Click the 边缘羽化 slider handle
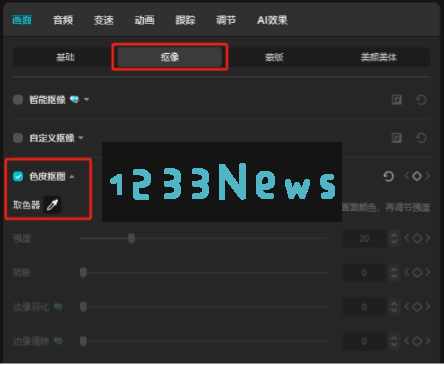The height and width of the screenshot is (365, 444). (83, 307)
